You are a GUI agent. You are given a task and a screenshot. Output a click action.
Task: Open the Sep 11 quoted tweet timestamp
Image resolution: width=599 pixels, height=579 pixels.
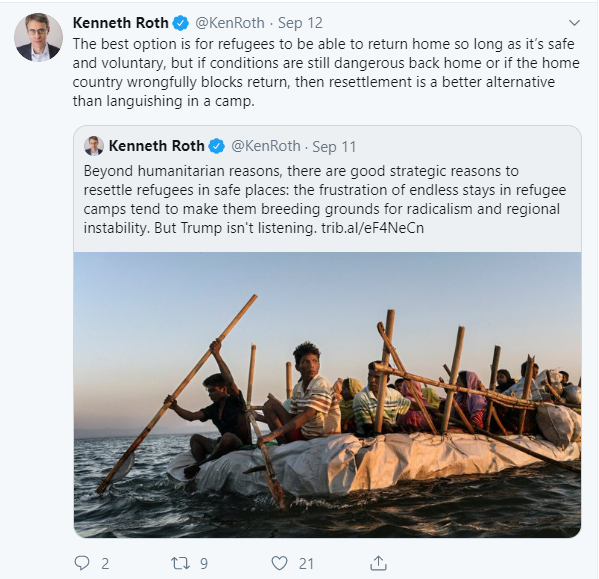point(334,147)
